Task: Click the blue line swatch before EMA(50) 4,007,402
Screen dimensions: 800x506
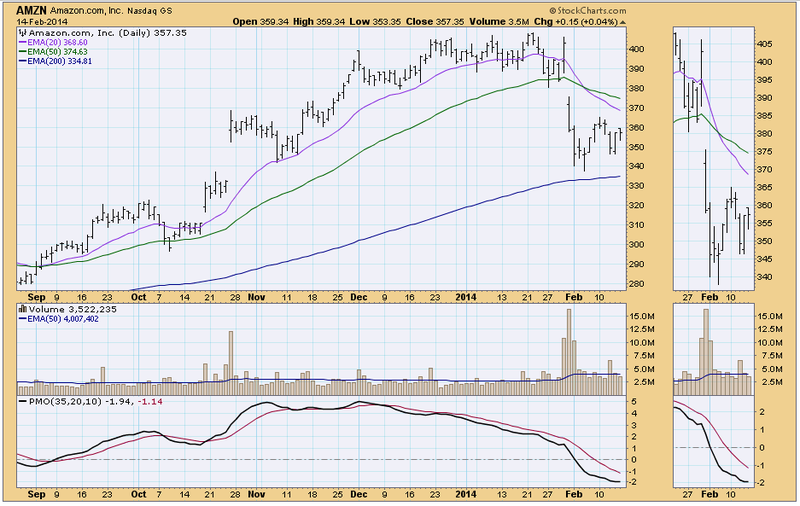Action: click(22, 319)
